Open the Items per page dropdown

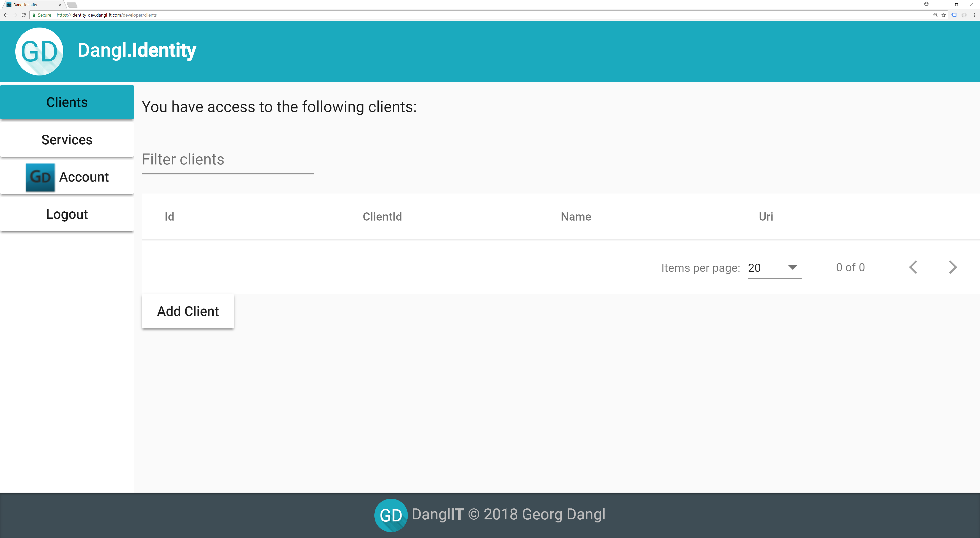(774, 268)
